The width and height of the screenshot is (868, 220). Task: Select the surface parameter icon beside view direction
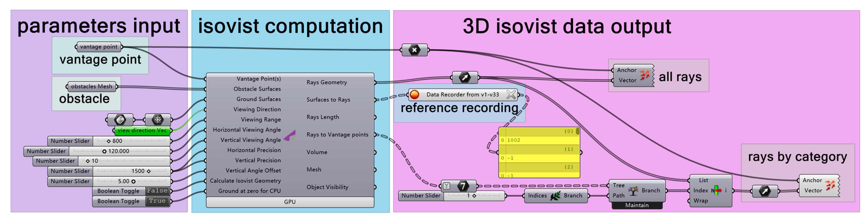(x=120, y=119)
